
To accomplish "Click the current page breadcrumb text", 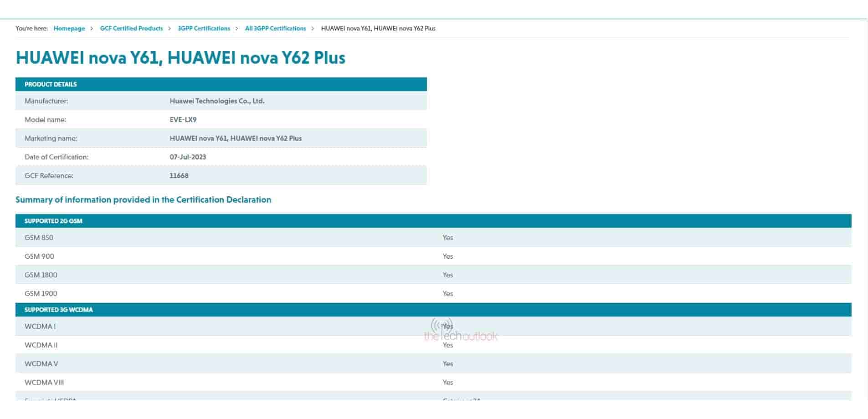I will point(378,28).
